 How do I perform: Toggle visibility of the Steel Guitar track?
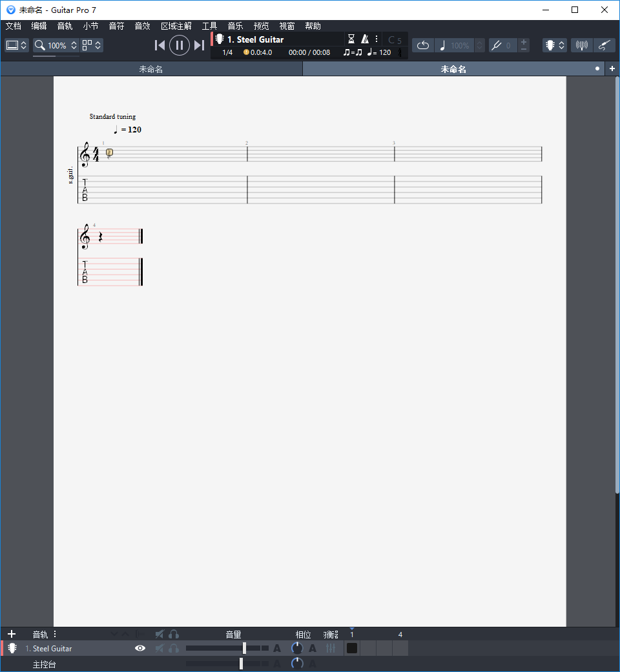pyautogui.click(x=140, y=648)
